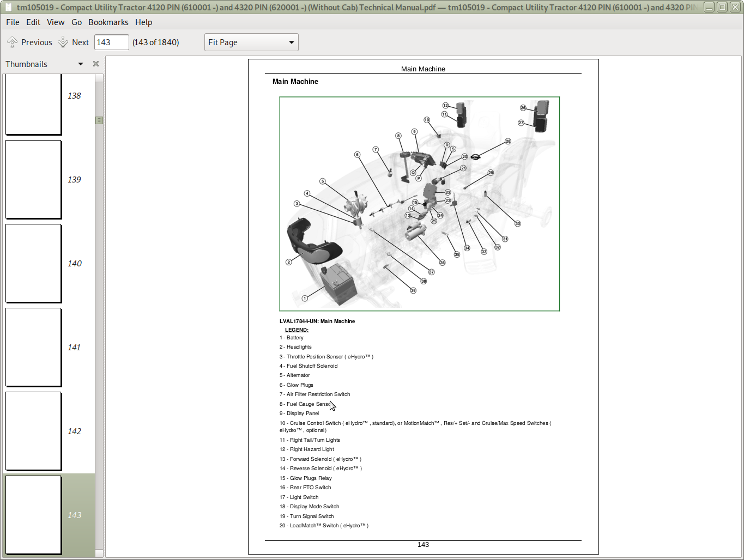Open the Fit Page zoom dropdown
Image resolution: width=744 pixels, height=560 pixels.
click(251, 42)
